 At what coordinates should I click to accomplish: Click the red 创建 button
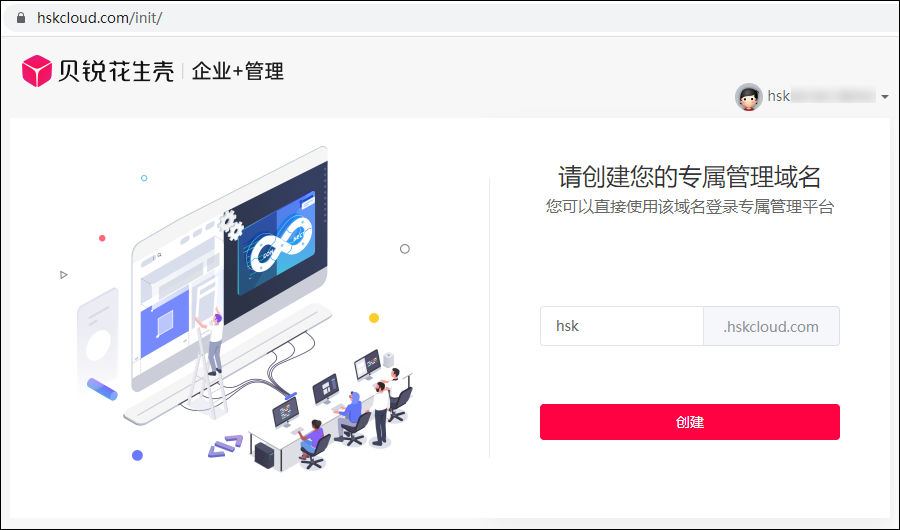coord(689,422)
